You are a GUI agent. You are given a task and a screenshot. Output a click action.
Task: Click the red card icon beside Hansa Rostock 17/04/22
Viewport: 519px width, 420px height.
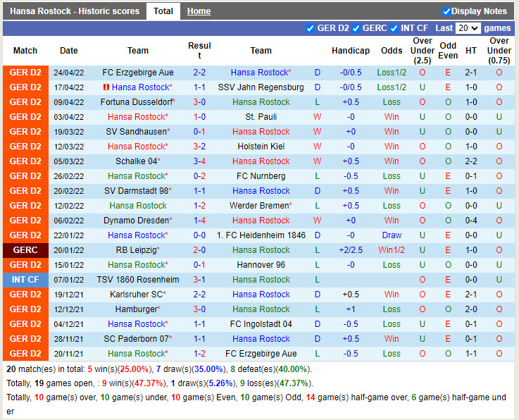pos(106,87)
